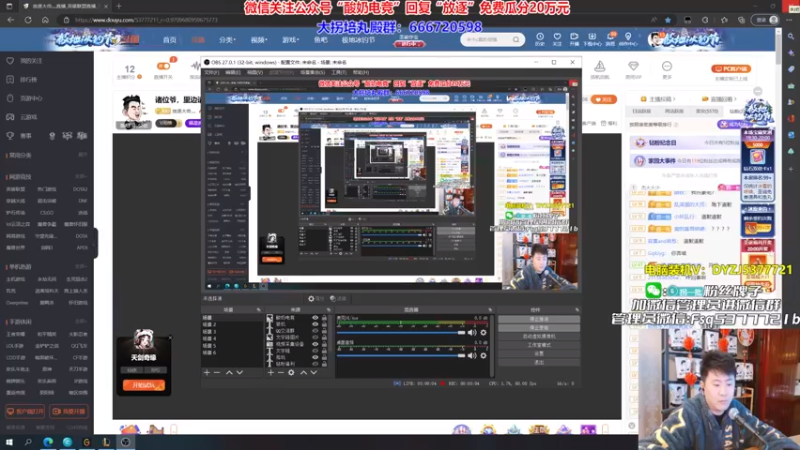Click the OBS mixer panel vertical scrollbar
This screenshot has width=800, height=450.
point(492,345)
